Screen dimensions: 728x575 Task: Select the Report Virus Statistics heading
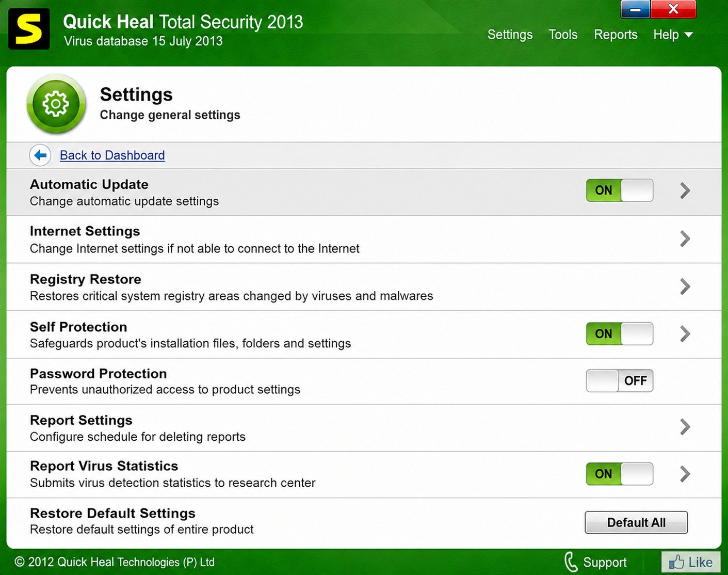click(104, 466)
